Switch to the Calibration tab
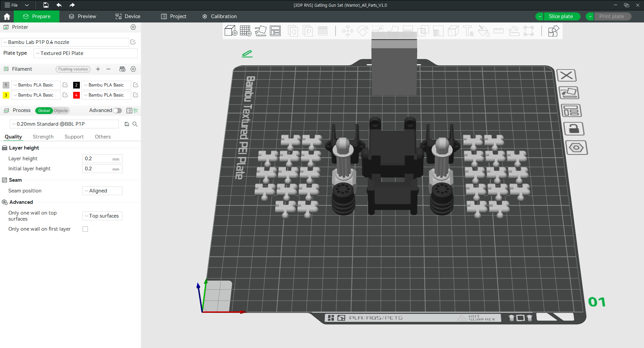Viewport: 644px width, 348px height. pyautogui.click(x=220, y=16)
